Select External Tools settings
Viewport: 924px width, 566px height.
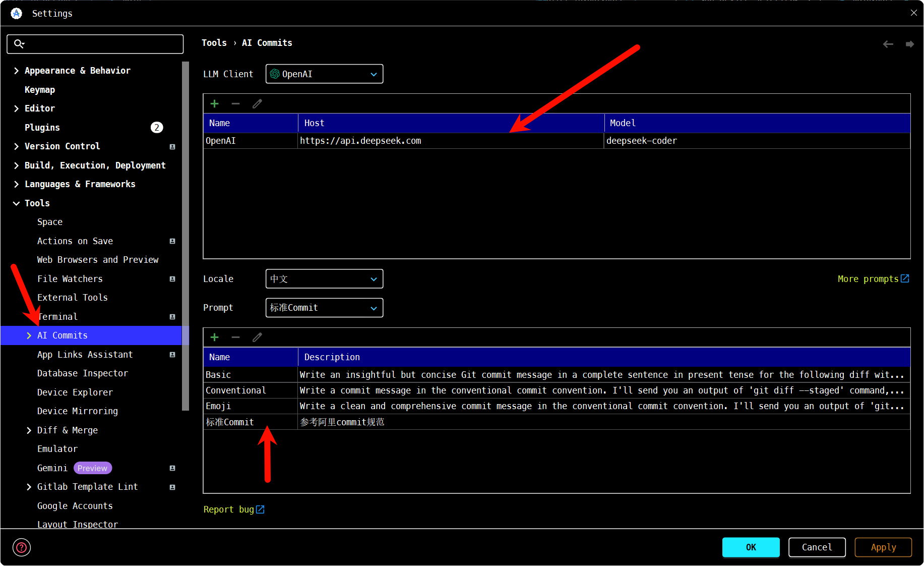point(73,298)
